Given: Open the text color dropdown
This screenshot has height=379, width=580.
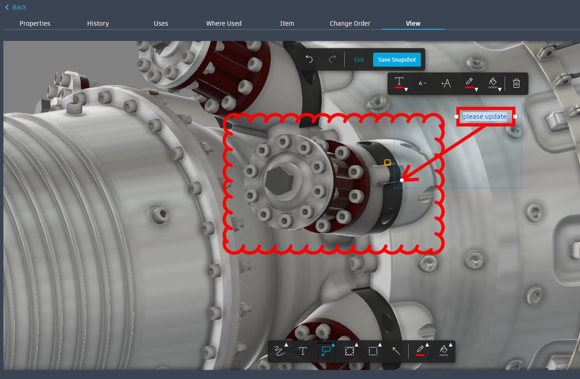Looking at the screenshot, I should click(400, 83).
